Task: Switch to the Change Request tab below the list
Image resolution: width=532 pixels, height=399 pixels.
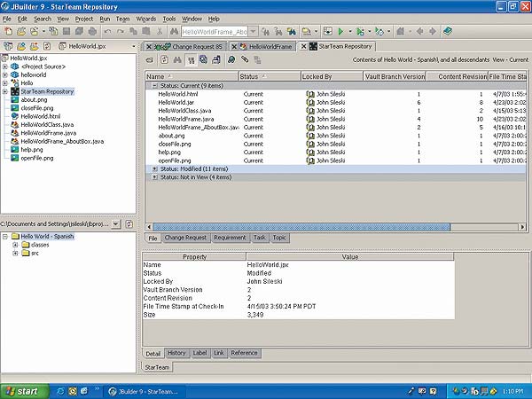Action: [x=185, y=238]
